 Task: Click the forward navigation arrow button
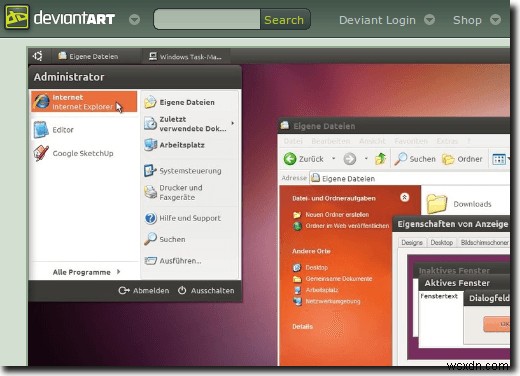click(350, 159)
